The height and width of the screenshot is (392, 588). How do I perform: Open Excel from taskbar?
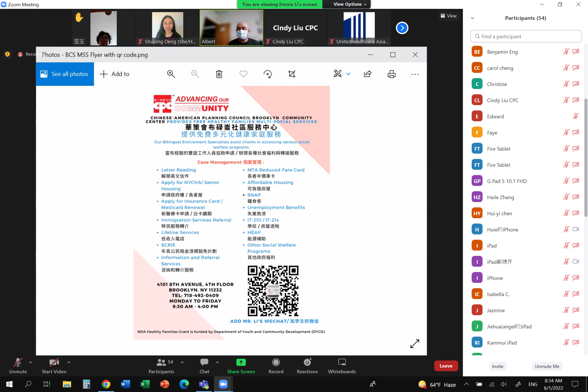[x=145, y=384]
